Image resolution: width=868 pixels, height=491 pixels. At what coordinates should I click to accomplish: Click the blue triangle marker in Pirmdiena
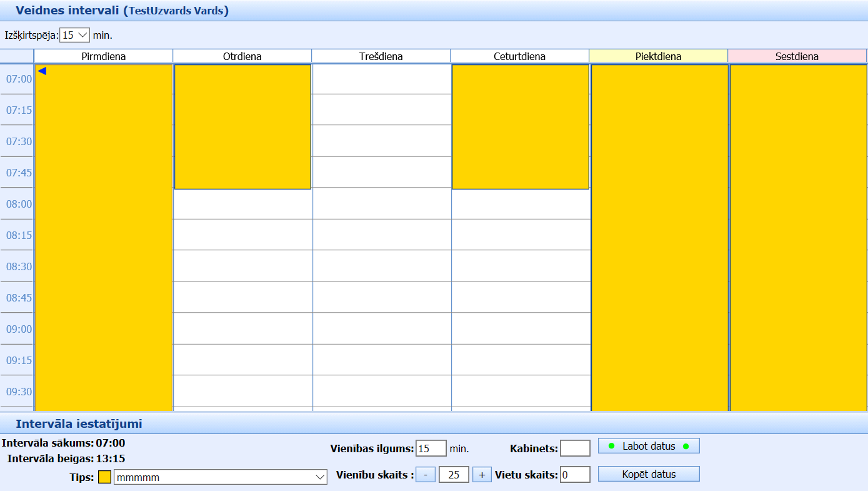click(42, 71)
